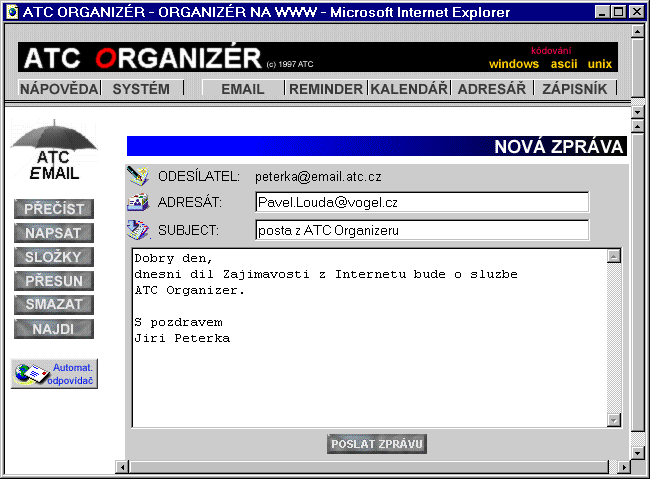Click the ODESÍLATEL label
Screen dimensions: 650x479
click(199, 176)
